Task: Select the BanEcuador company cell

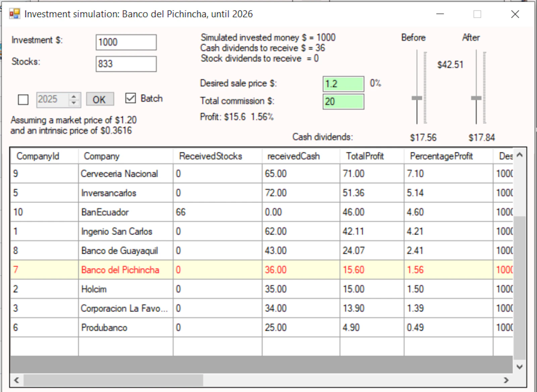Action: [x=126, y=212]
